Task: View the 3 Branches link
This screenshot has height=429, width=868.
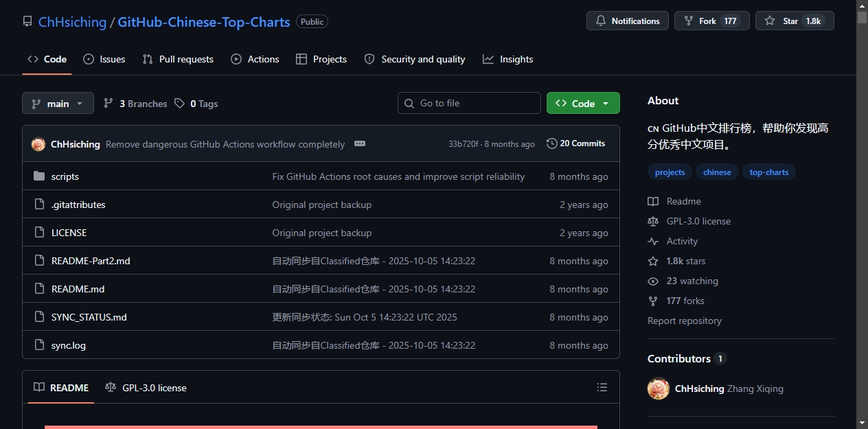Action: click(135, 104)
